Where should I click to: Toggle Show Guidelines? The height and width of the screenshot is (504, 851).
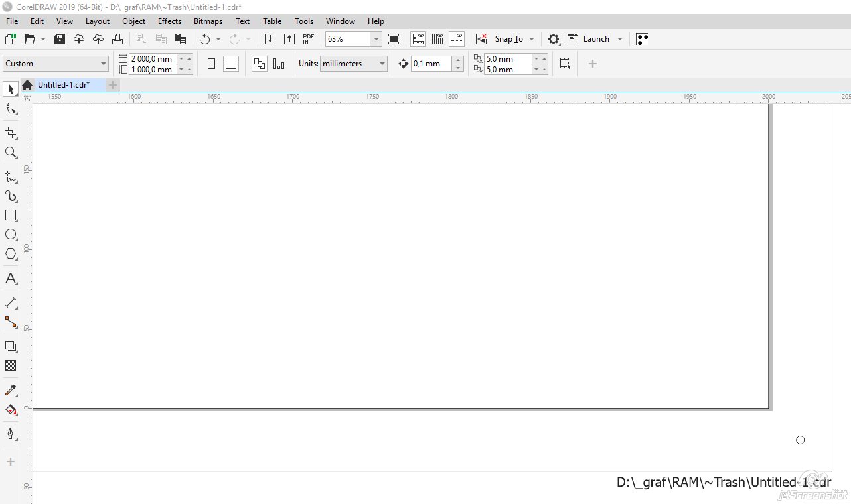click(x=457, y=39)
